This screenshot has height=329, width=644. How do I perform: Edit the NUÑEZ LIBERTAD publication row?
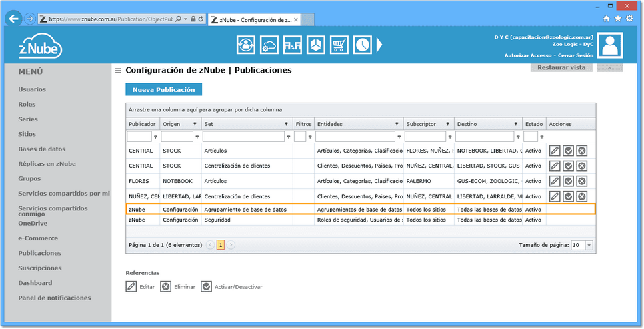tap(555, 196)
